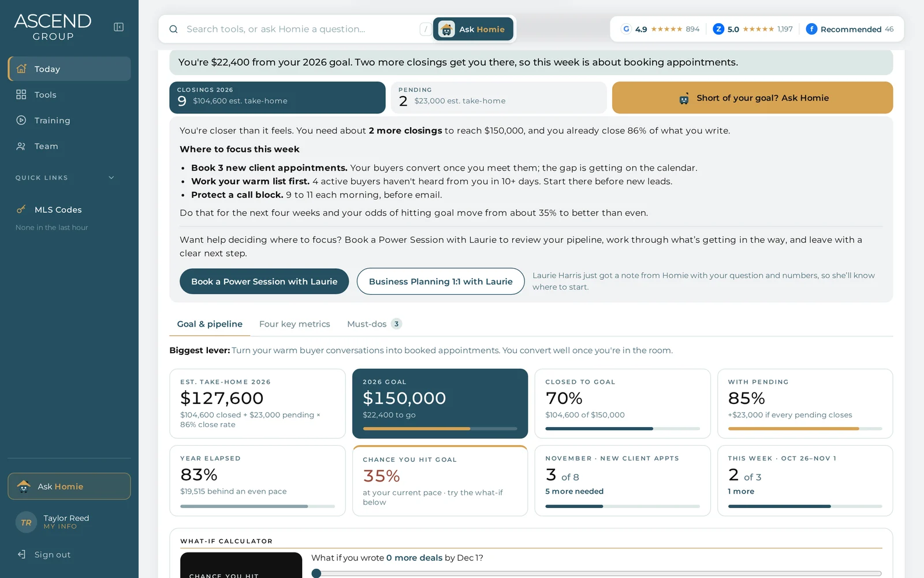The height and width of the screenshot is (578, 924).
Task: Click the Sign out icon
Action: [x=21, y=554]
